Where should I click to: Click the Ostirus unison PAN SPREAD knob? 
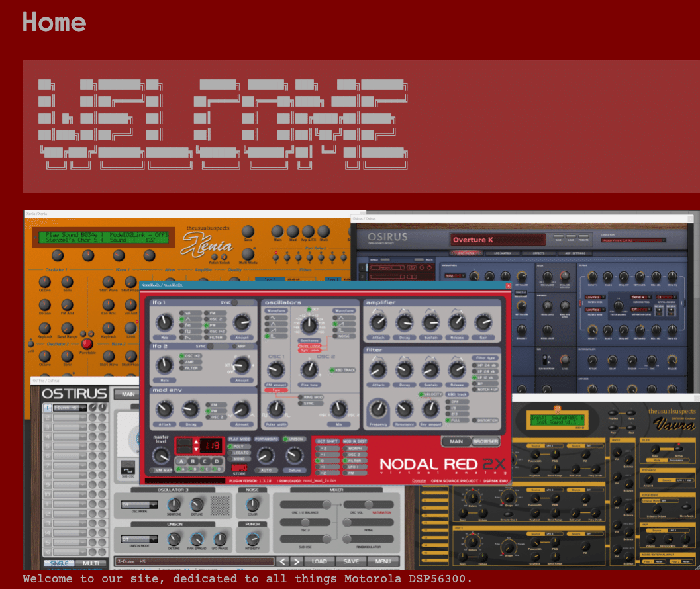point(197,539)
